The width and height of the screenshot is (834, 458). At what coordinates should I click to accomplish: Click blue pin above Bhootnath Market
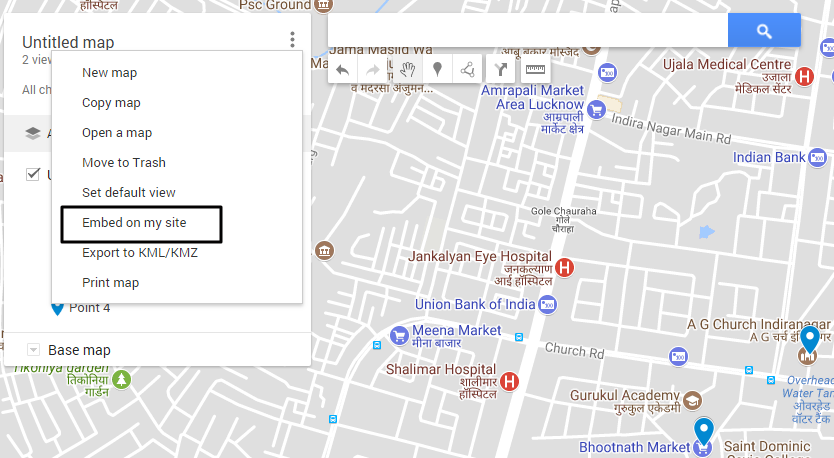(x=704, y=432)
